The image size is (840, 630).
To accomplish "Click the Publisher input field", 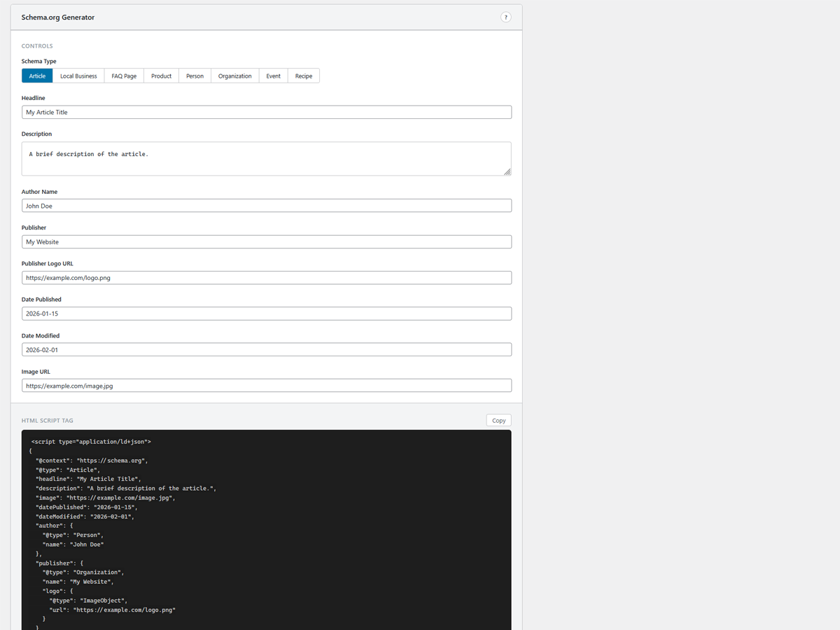I will [x=266, y=241].
